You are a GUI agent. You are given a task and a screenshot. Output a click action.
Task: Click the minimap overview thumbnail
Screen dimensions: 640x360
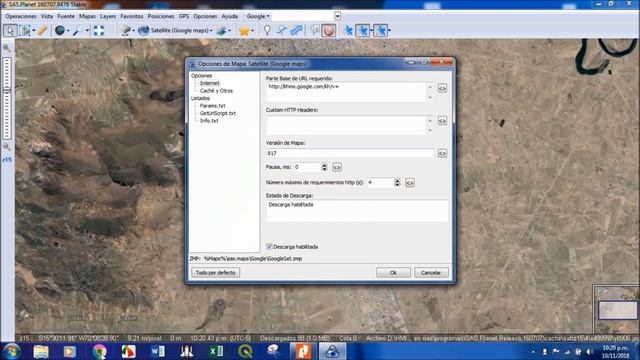pos(616,309)
